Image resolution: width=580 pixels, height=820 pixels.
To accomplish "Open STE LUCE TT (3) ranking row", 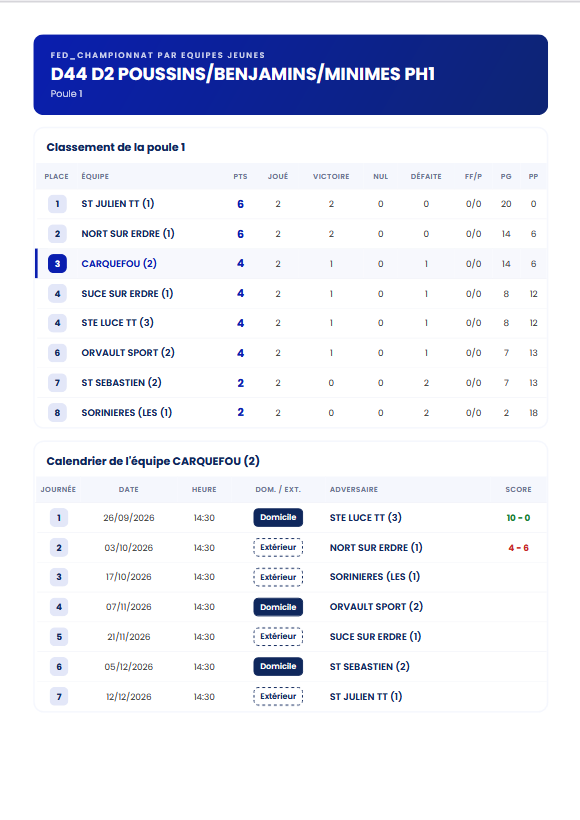I will pos(291,323).
